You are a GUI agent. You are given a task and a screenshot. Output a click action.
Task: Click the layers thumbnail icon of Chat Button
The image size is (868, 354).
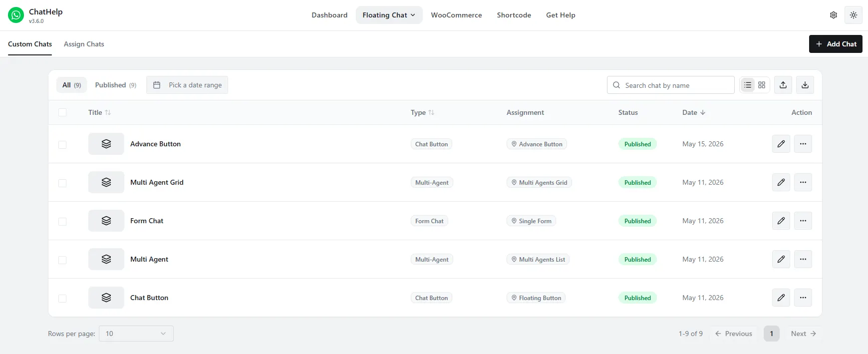tap(106, 298)
